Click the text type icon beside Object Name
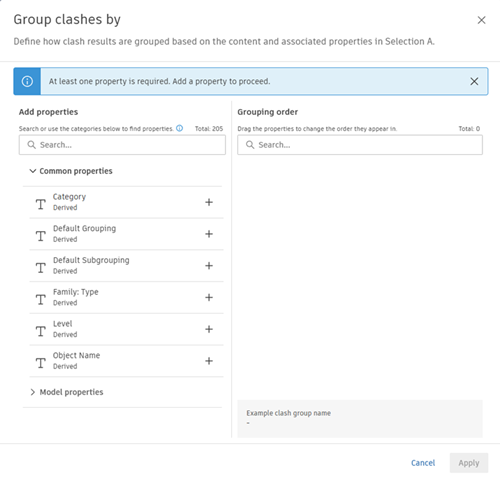The height and width of the screenshot is (479, 500). click(x=41, y=363)
